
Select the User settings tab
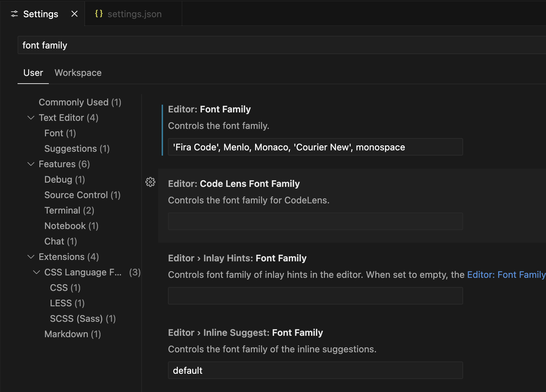[x=33, y=73]
